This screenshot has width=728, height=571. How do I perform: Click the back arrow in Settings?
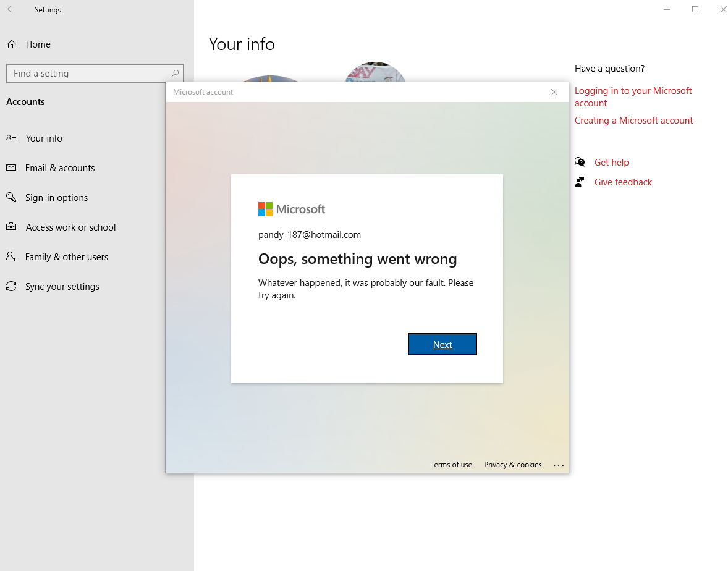coord(11,9)
